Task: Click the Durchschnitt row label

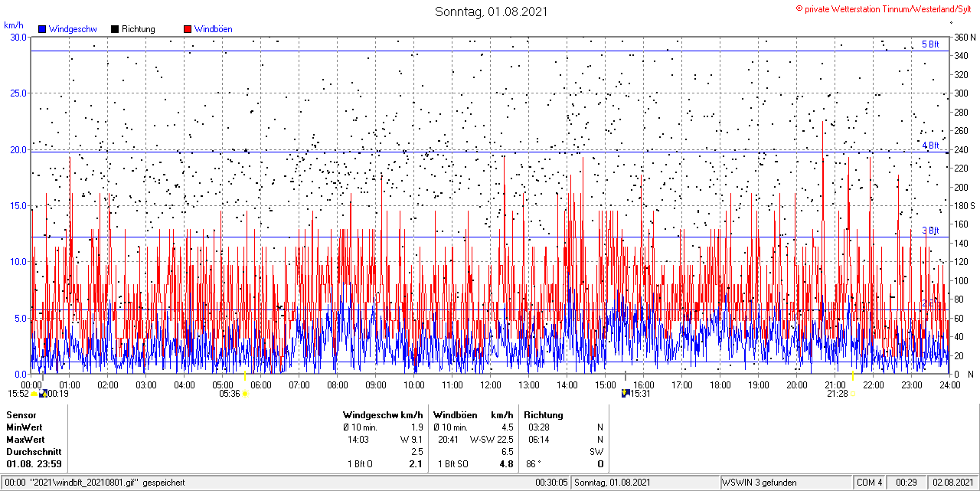Action: pyautogui.click(x=34, y=452)
